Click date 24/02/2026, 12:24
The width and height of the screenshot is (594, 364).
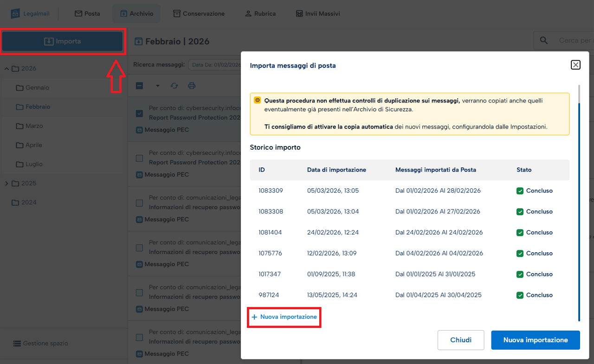pyautogui.click(x=333, y=232)
